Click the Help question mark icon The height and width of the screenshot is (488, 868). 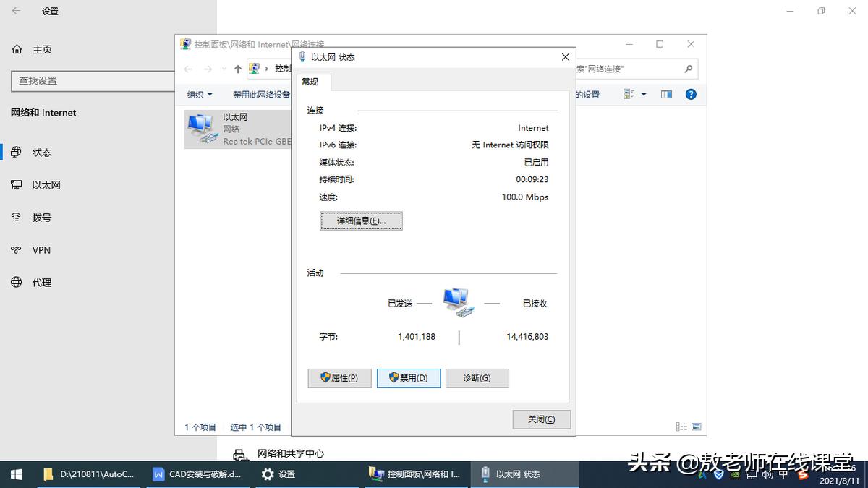pos(690,94)
